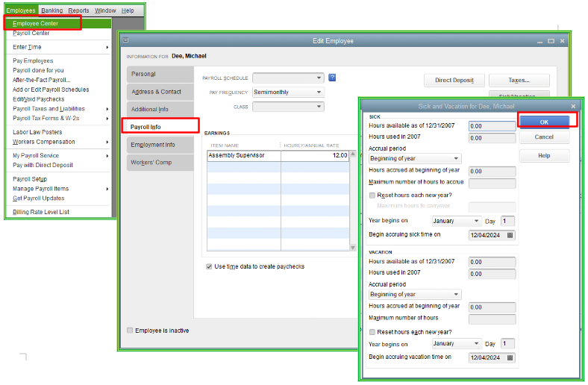Open calendar picker for sick time accrual date
The width and height of the screenshot is (588, 385).
click(510, 235)
